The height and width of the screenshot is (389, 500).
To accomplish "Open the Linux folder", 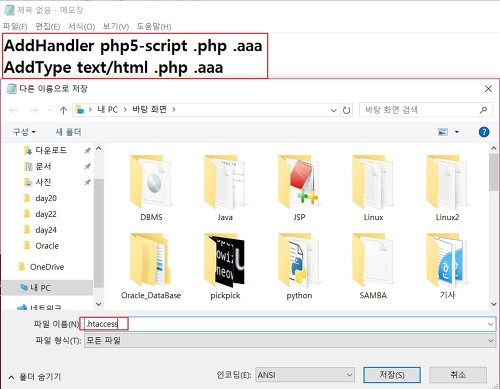I will tap(373, 188).
